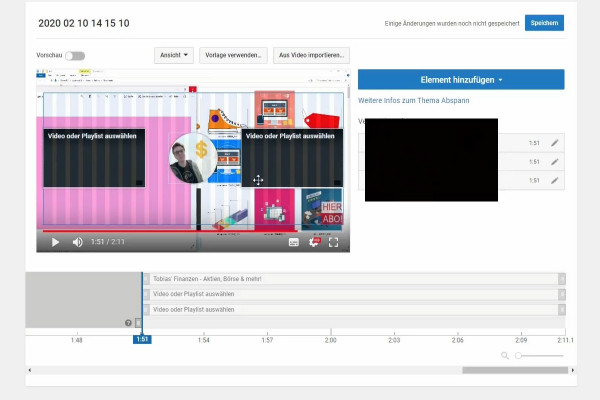Click the Speichern button
The image size is (600, 400).
(x=544, y=23)
